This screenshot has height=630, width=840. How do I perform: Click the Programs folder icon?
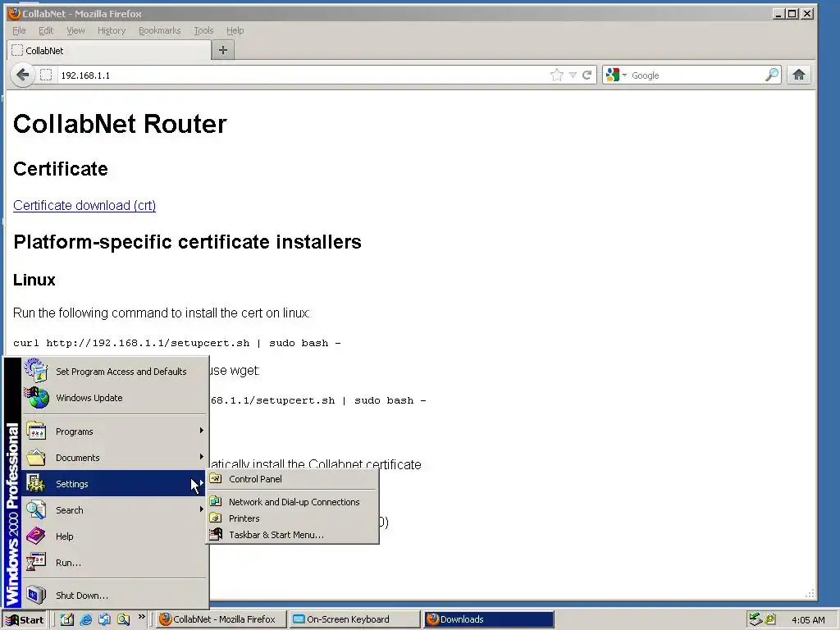coord(36,431)
